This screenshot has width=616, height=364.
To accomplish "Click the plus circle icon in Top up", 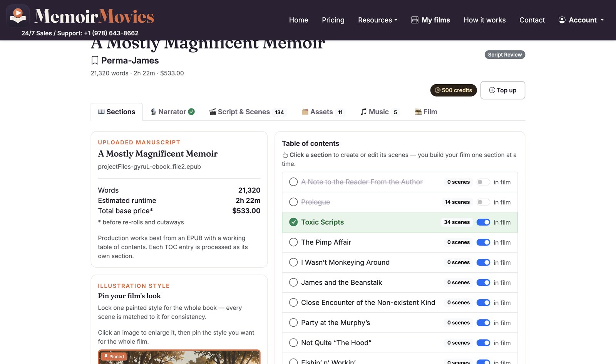I will coord(492,90).
